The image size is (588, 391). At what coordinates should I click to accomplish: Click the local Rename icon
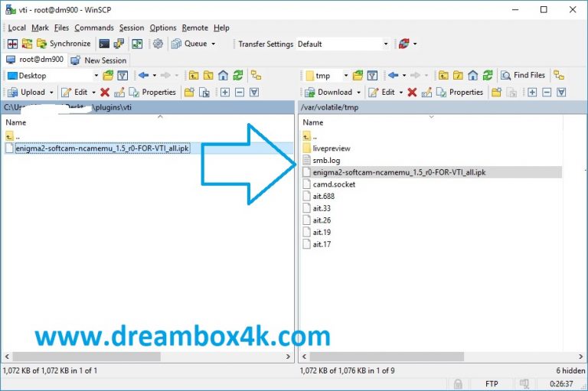(x=119, y=93)
